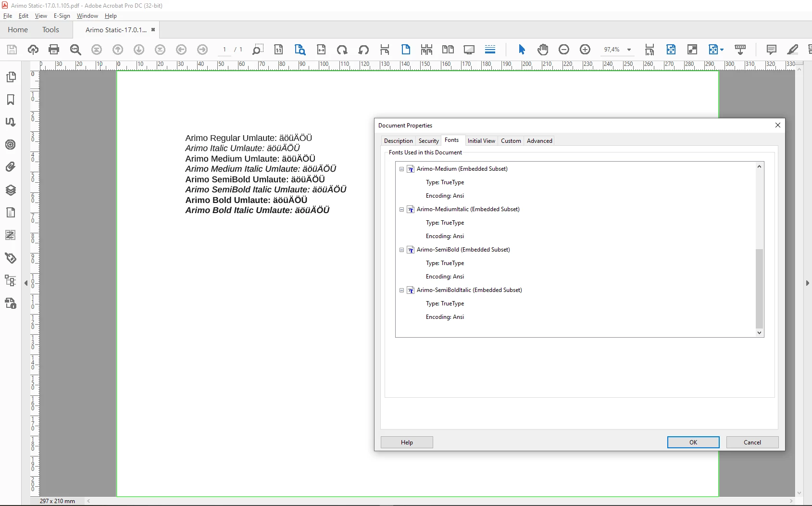Viewport: 812px width, 506px height.
Task: Click the Help button in the dialog
Action: 407,443
